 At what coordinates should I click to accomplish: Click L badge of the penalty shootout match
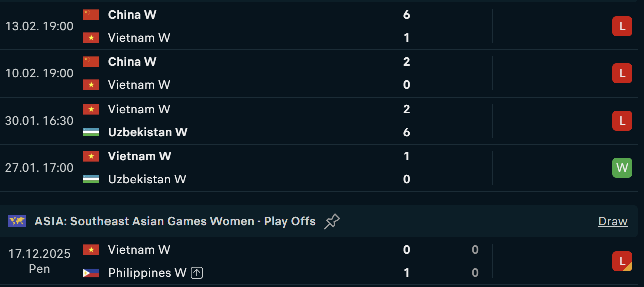pyautogui.click(x=622, y=261)
